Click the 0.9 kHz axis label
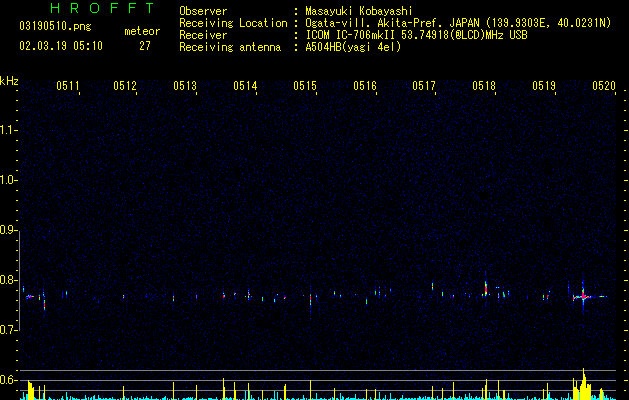Viewport: 629px width, 400px height. [9, 230]
